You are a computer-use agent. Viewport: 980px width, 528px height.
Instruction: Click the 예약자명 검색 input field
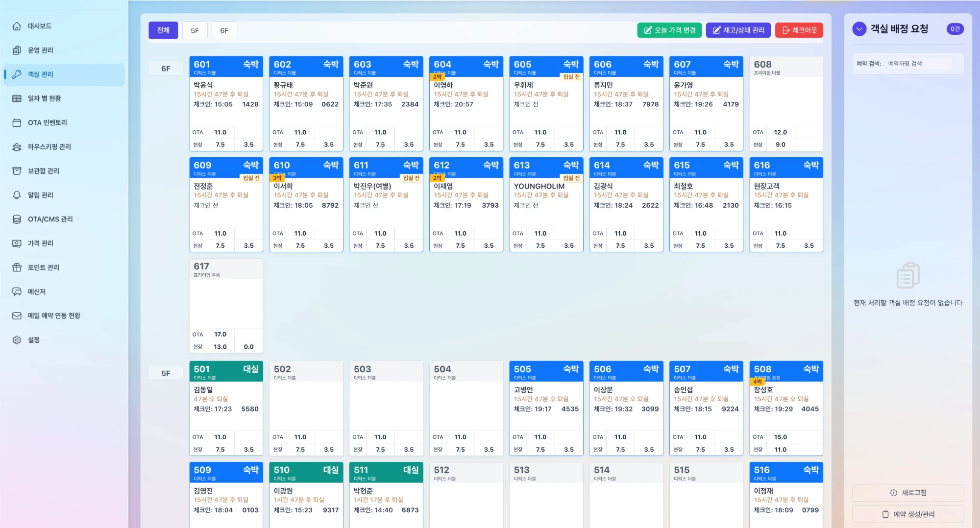point(919,64)
